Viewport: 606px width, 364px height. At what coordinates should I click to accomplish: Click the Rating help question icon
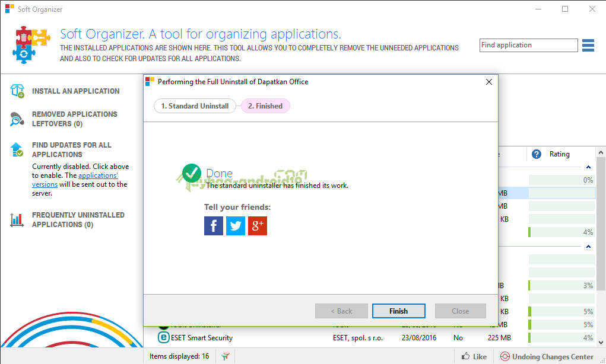[x=537, y=154]
